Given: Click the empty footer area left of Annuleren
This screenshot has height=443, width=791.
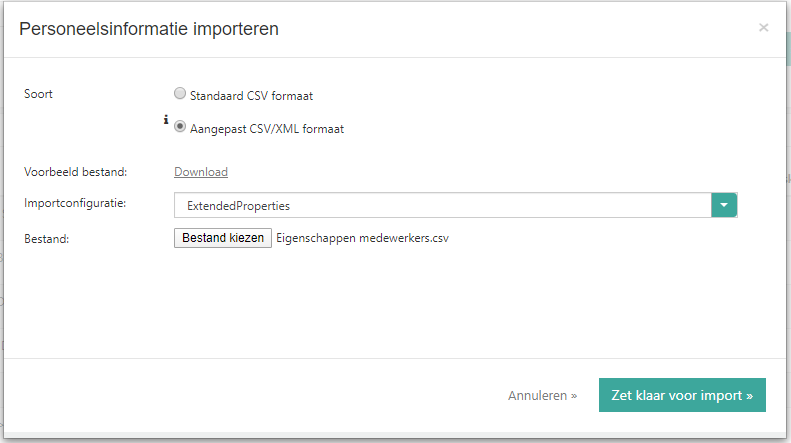Looking at the screenshot, I should (x=250, y=395).
